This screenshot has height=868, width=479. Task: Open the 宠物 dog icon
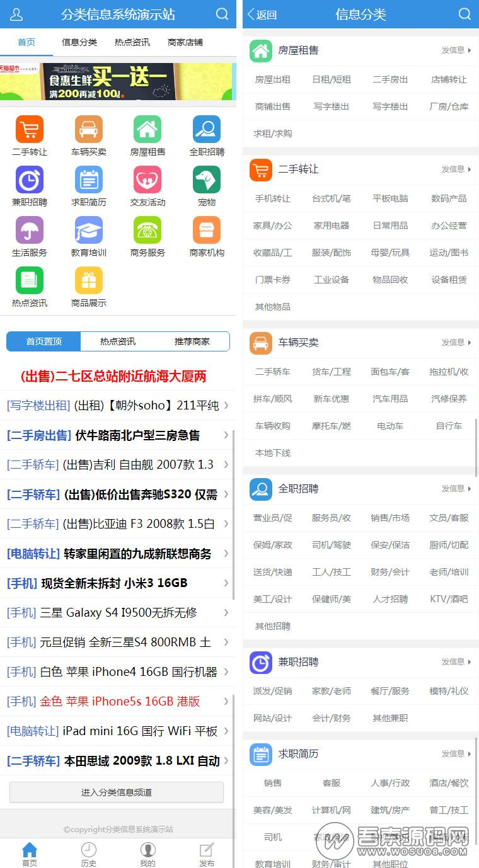(x=207, y=180)
